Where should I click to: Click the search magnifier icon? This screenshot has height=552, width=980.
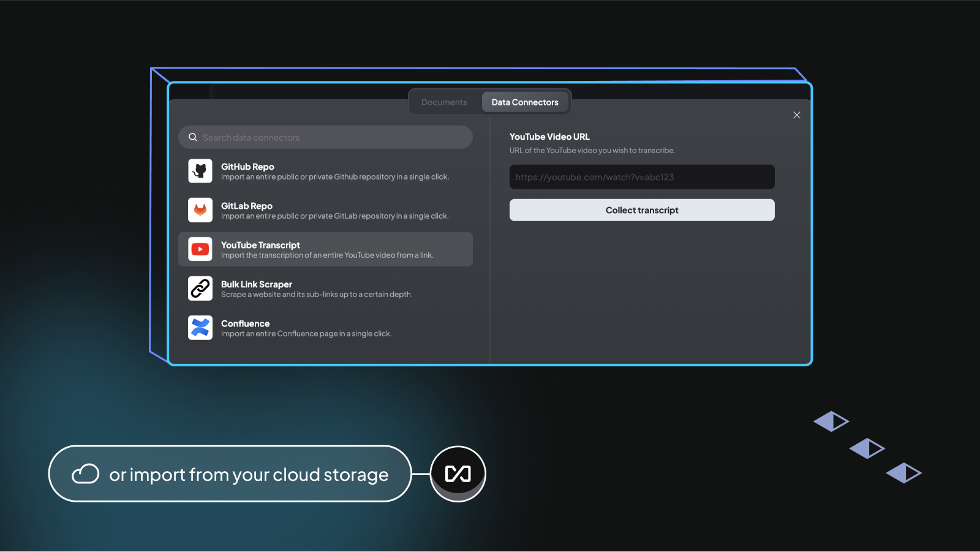point(193,137)
